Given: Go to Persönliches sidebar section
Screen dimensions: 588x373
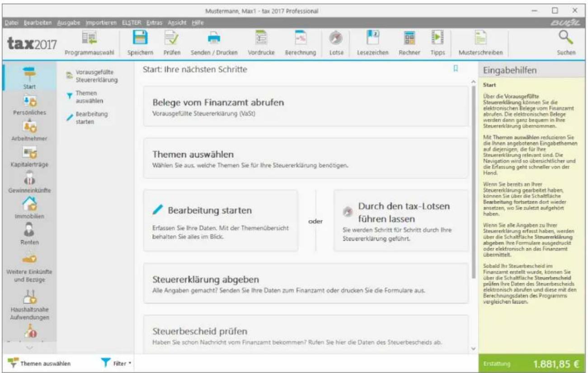Looking at the screenshot, I should tap(29, 104).
